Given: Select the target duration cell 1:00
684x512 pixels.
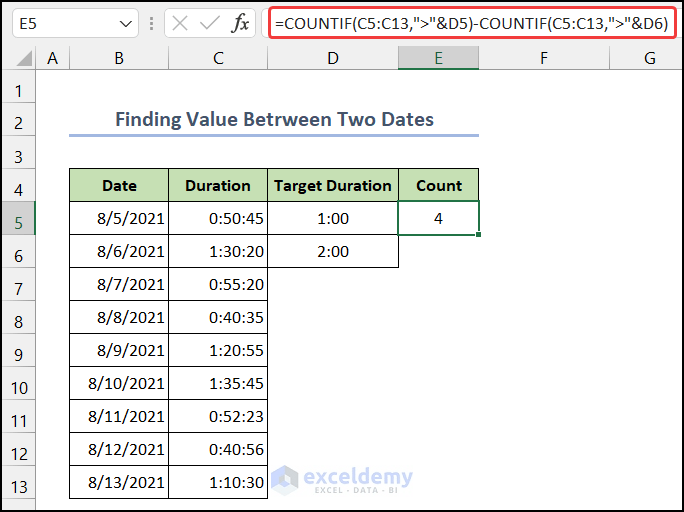Looking at the screenshot, I should point(333,218).
